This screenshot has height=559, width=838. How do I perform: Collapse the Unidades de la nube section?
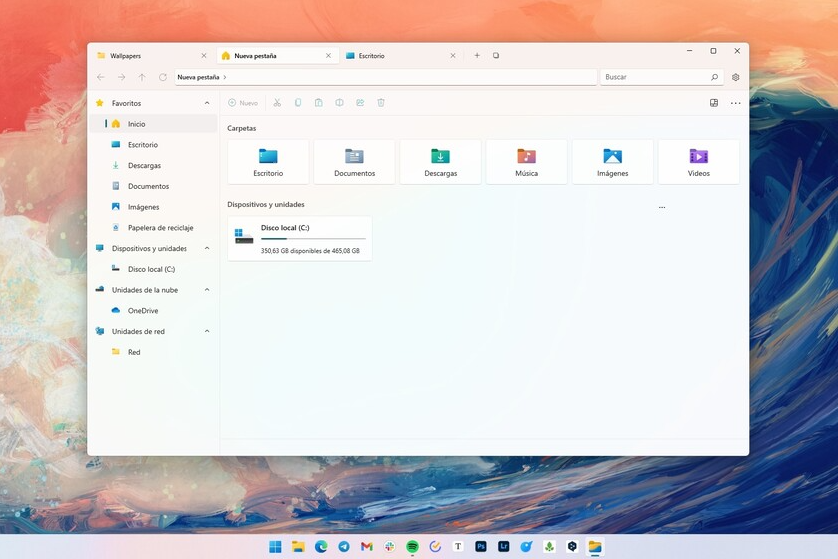click(207, 290)
